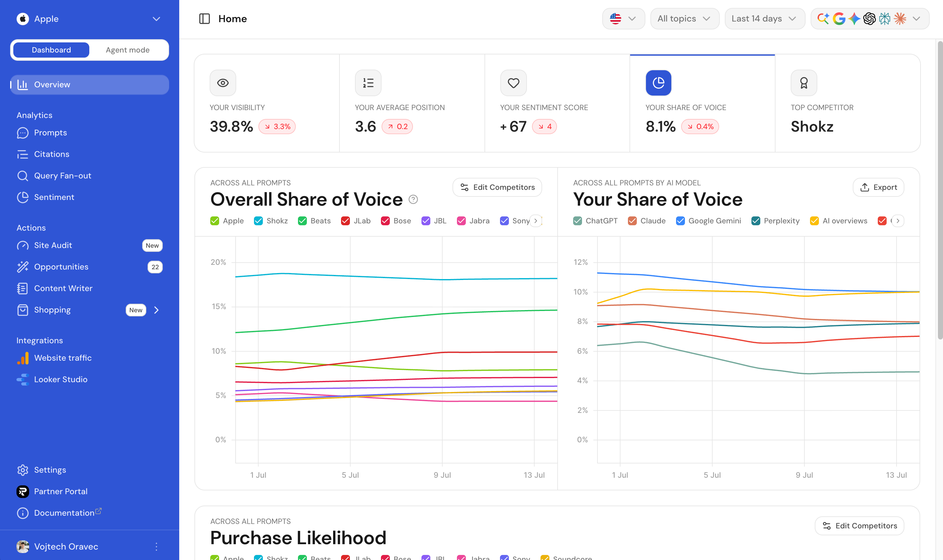Viewport: 943px width, 560px height.
Task: Click the pie chart icon in Share of Voice card
Action: tap(659, 83)
